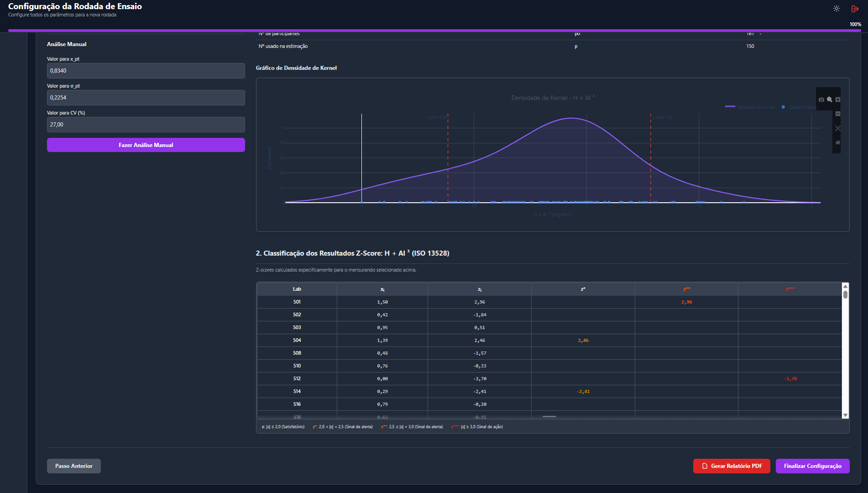Screen dimensions: 868x493
Task: Go back with Passo Anterior
Action: 74,466
